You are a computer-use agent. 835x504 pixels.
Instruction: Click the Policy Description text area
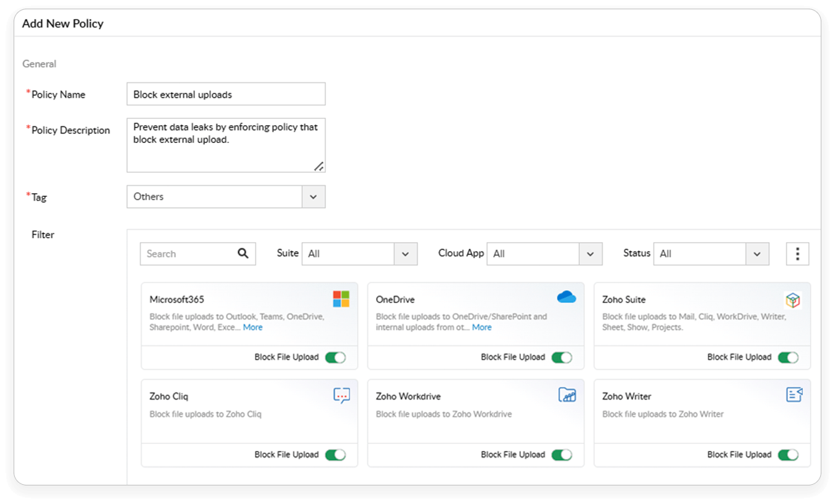click(x=226, y=145)
